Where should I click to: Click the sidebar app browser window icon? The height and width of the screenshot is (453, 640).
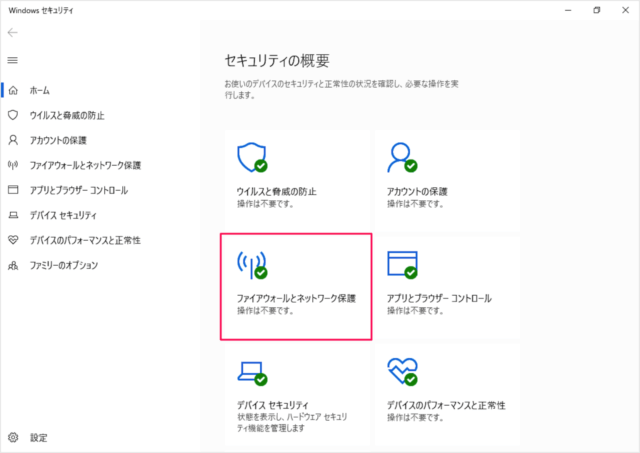pyautogui.click(x=13, y=190)
